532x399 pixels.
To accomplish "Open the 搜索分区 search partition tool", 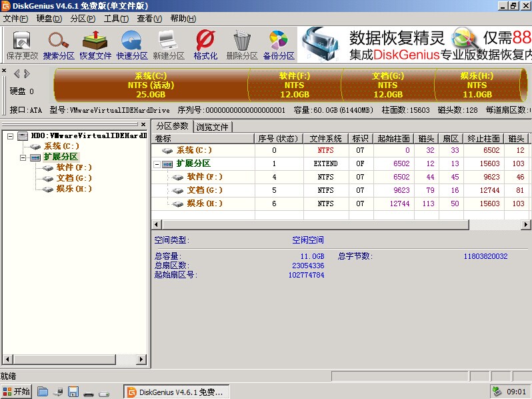I will tap(59, 45).
